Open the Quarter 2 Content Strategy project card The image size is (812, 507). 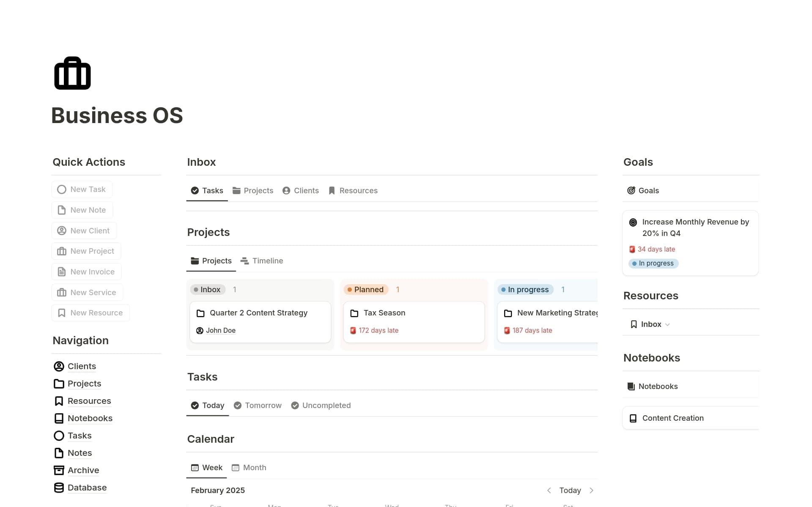coord(258,313)
